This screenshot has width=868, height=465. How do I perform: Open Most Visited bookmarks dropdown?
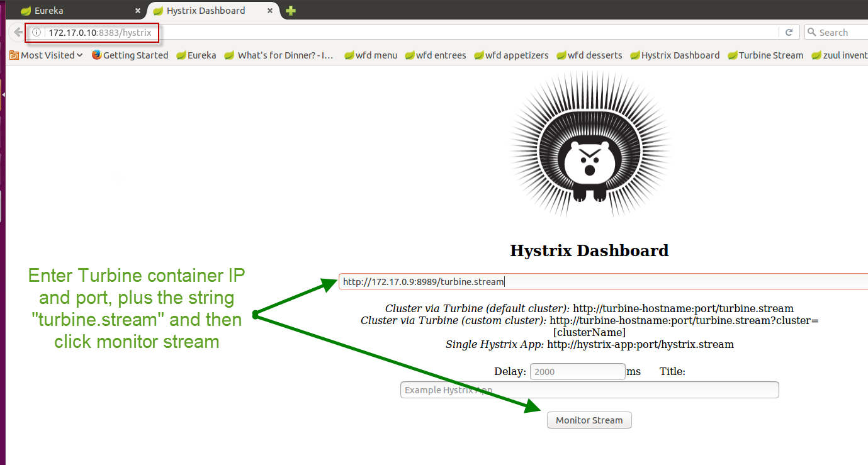pyautogui.click(x=47, y=55)
